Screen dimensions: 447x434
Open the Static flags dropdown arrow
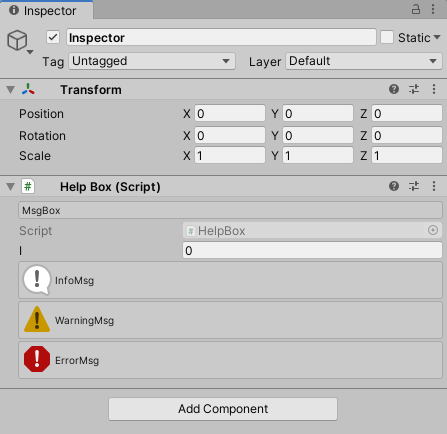click(437, 37)
